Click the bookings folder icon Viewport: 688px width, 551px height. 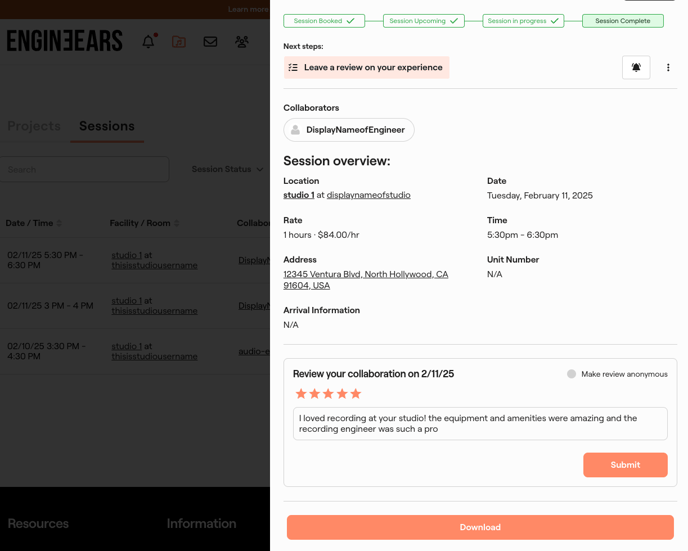[179, 42]
